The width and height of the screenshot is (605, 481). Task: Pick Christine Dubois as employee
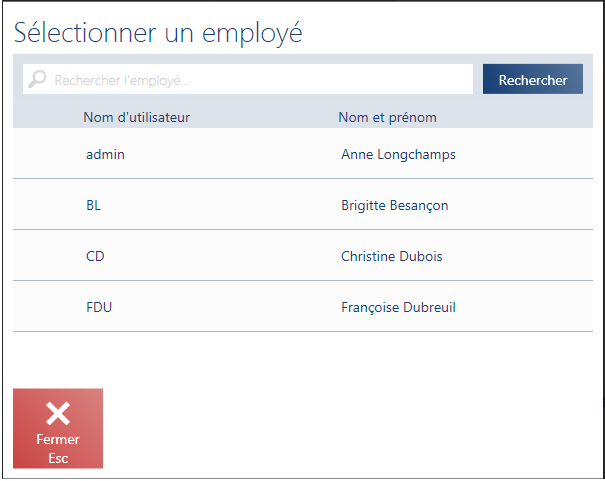coord(392,256)
